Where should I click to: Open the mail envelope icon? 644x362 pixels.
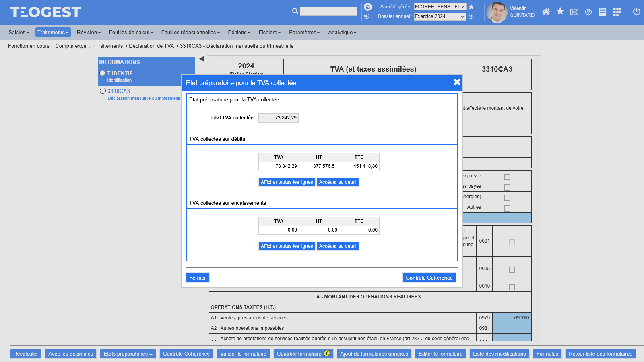[x=574, y=12]
